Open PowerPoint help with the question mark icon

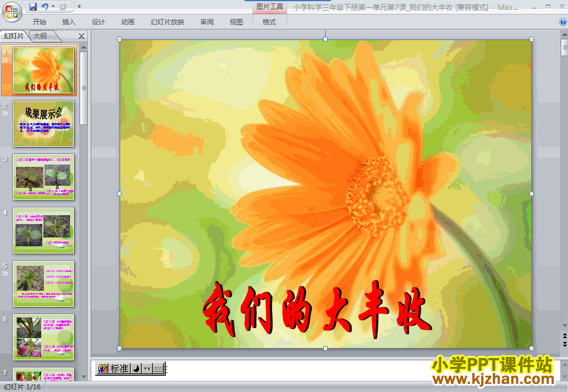[x=562, y=22]
